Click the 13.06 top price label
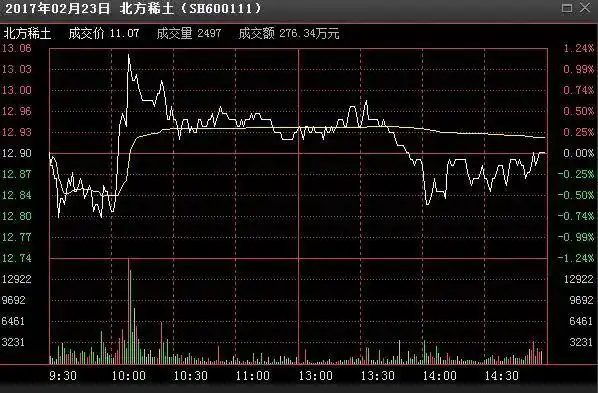598x393 pixels. (x=17, y=48)
